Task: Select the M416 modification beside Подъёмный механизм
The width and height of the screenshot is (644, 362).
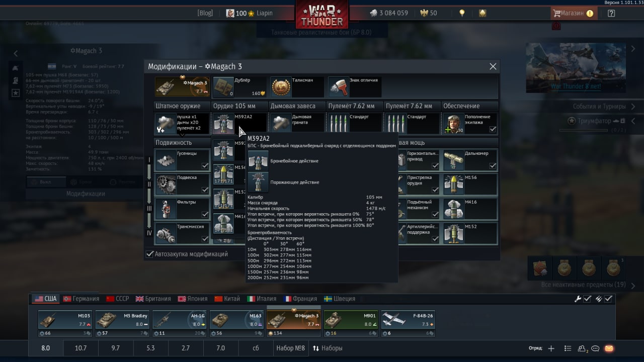Action: (470, 209)
